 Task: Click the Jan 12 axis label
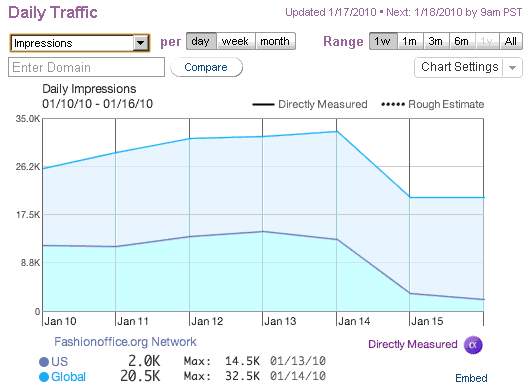207,321
